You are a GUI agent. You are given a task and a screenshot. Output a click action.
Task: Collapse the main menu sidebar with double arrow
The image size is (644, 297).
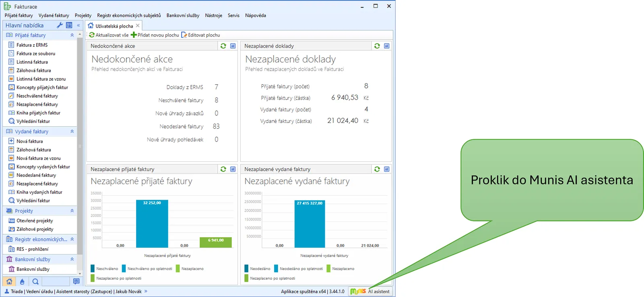(78, 25)
